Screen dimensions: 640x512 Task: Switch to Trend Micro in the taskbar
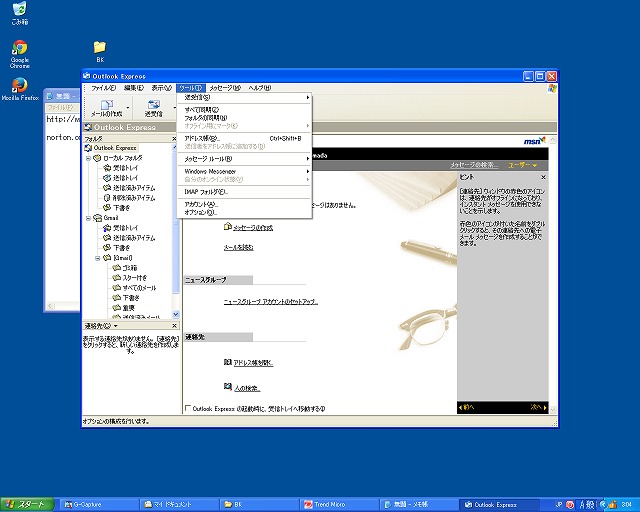coord(340,505)
